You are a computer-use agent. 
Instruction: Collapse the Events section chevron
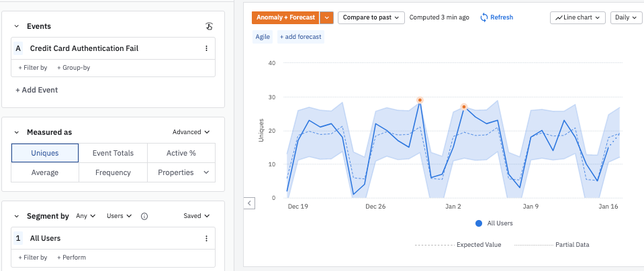point(16,26)
